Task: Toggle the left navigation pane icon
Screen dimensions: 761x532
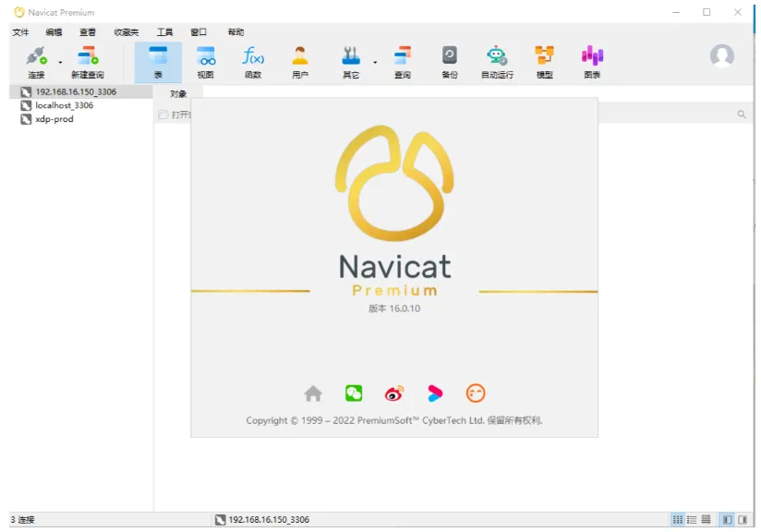Action: pos(727,519)
